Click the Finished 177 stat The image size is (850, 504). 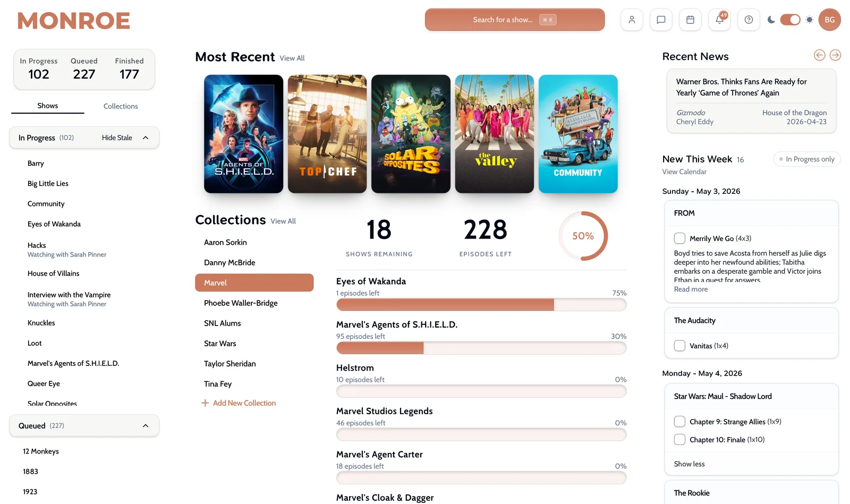pyautogui.click(x=129, y=69)
